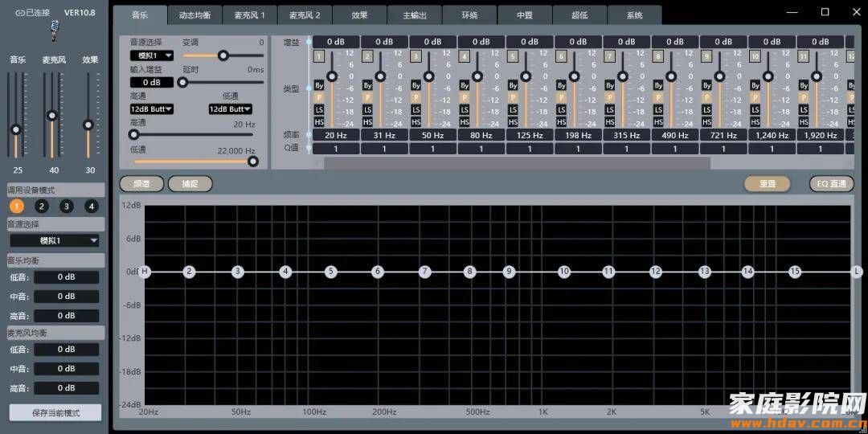Choose Low Shelf (LS) for band 3
Viewport: 868px width, 434px height.
coord(416,110)
